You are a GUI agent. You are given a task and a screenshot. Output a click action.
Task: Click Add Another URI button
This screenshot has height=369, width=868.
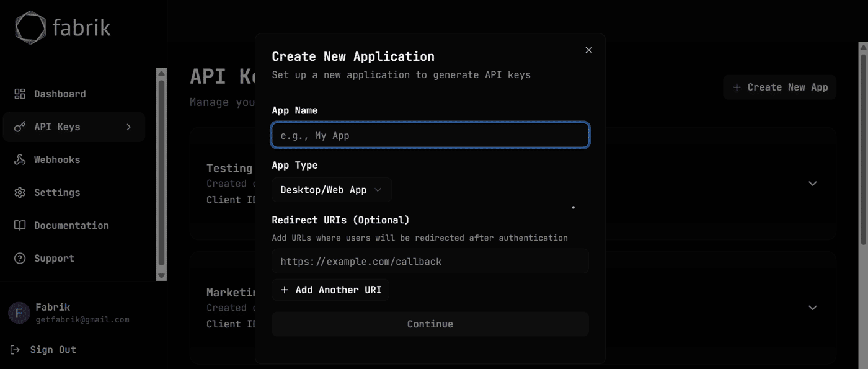[330, 290]
